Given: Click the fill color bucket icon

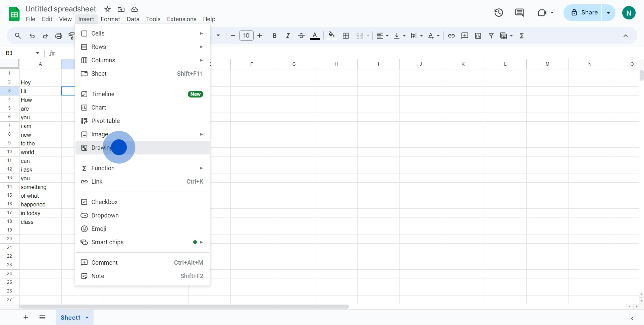Looking at the screenshot, I should click(x=331, y=35).
